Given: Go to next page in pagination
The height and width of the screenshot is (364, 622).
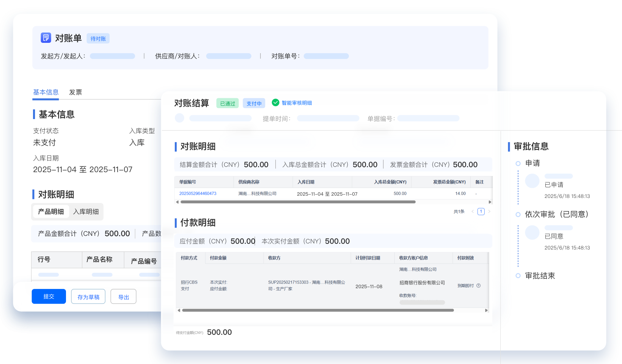Looking at the screenshot, I should 489,212.
